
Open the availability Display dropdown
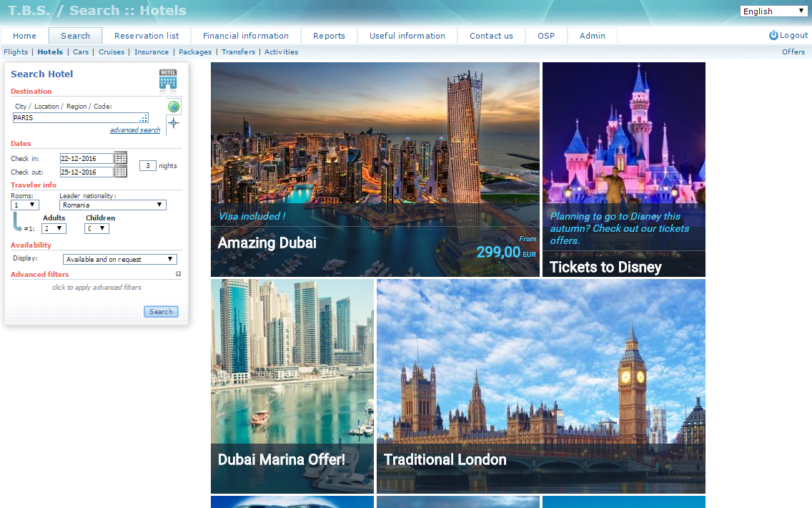click(119, 259)
